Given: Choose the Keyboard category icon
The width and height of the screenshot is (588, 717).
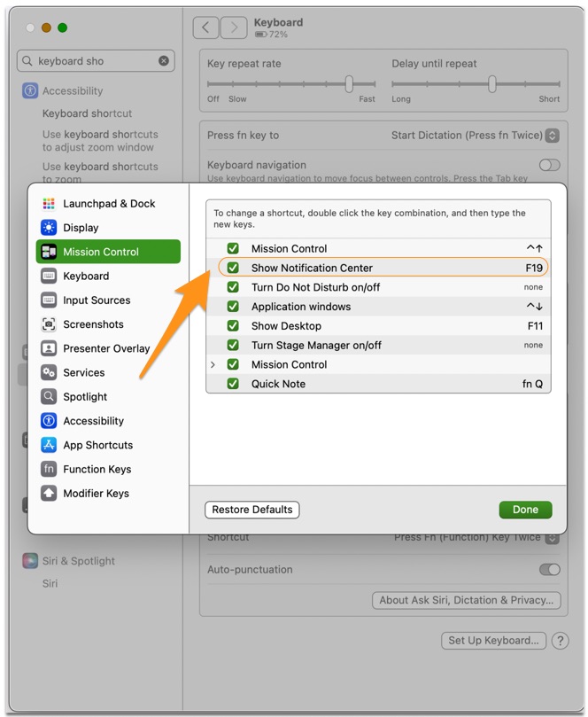Looking at the screenshot, I should (49, 276).
